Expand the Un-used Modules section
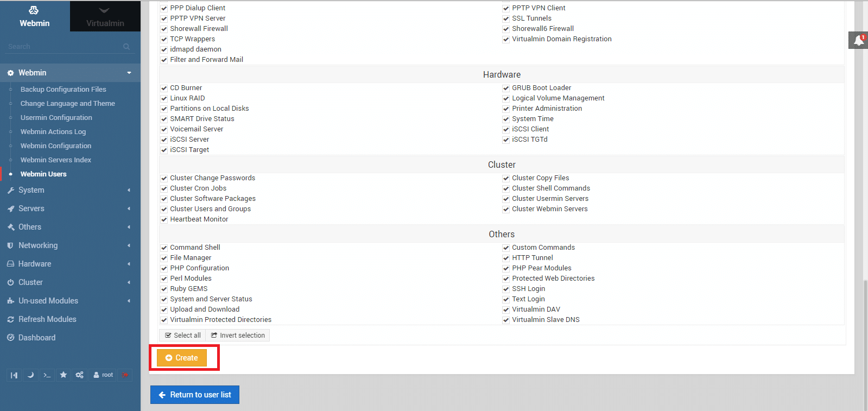868x411 pixels. (129, 301)
